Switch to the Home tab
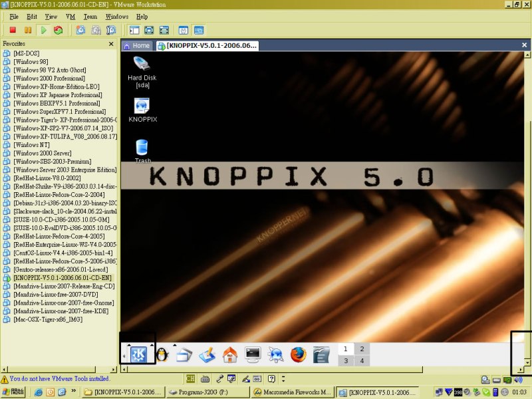This screenshot has height=399, width=532. (x=137, y=45)
